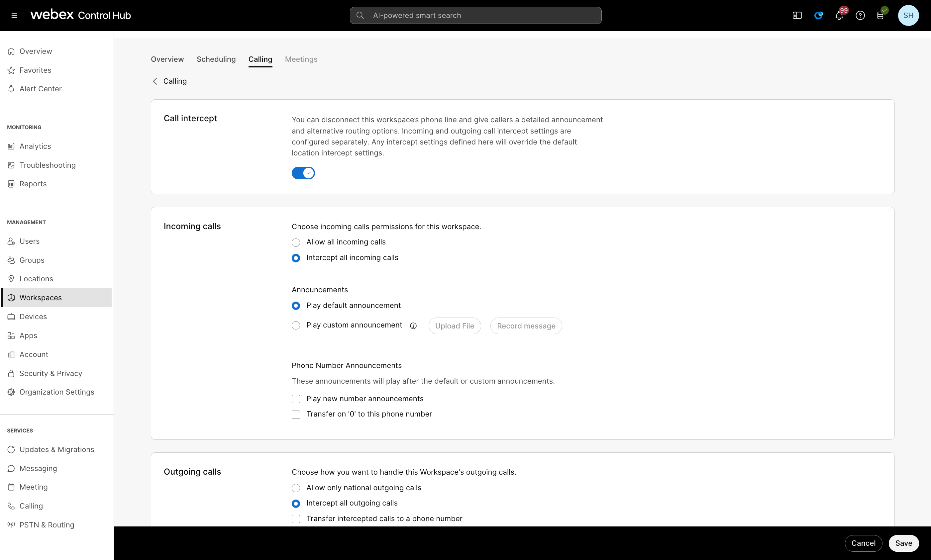This screenshot has height=560, width=931.
Task: Click the AI-powered smart search field
Action: coord(475,15)
